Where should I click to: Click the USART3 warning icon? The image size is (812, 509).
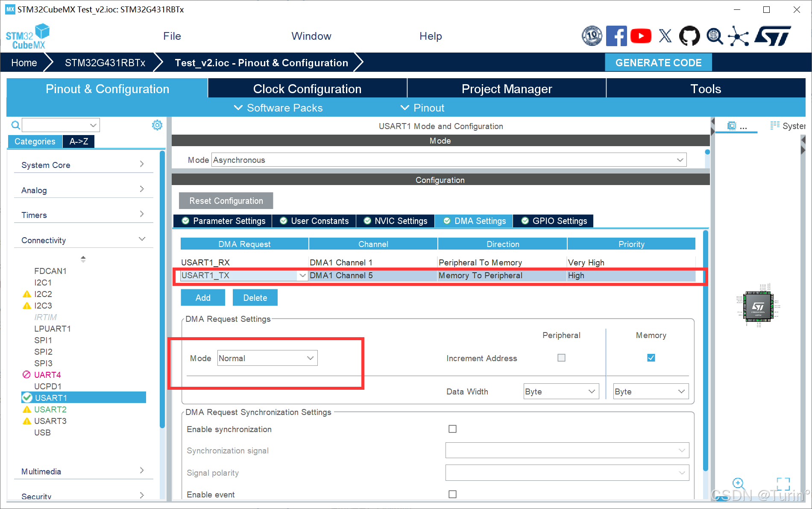pyautogui.click(x=27, y=421)
